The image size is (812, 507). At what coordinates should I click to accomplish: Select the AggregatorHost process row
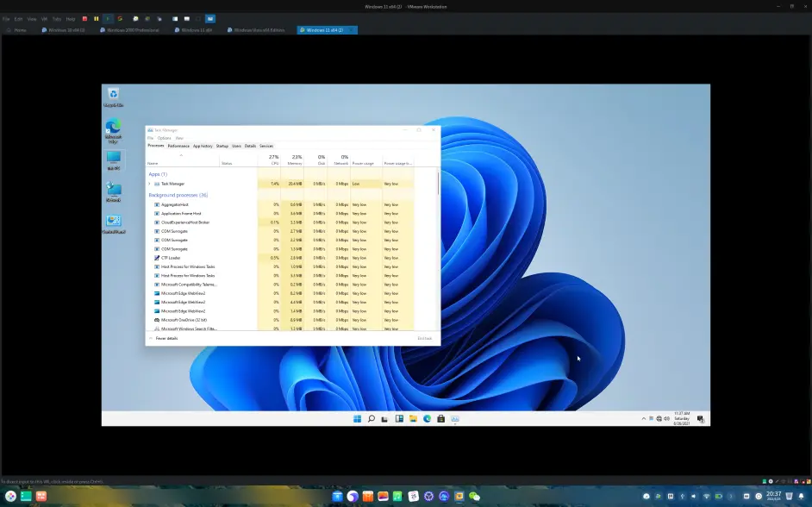coord(279,204)
